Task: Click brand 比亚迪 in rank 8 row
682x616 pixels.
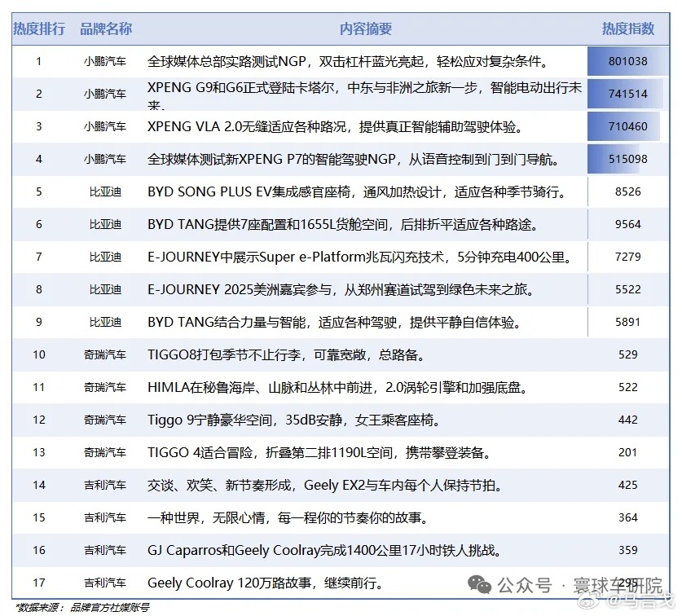Action: coord(105,290)
